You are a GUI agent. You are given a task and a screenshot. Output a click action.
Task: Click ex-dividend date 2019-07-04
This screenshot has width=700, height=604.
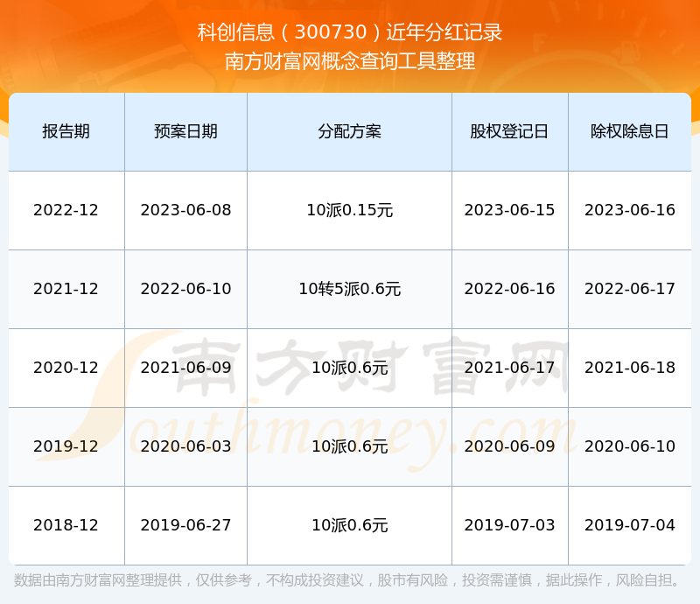(630, 525)
